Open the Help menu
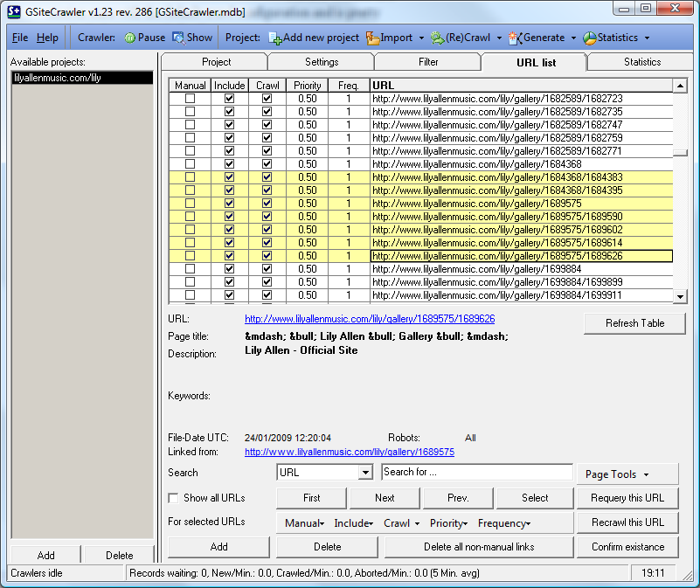 pyautogui.click(x=47, y=38)
